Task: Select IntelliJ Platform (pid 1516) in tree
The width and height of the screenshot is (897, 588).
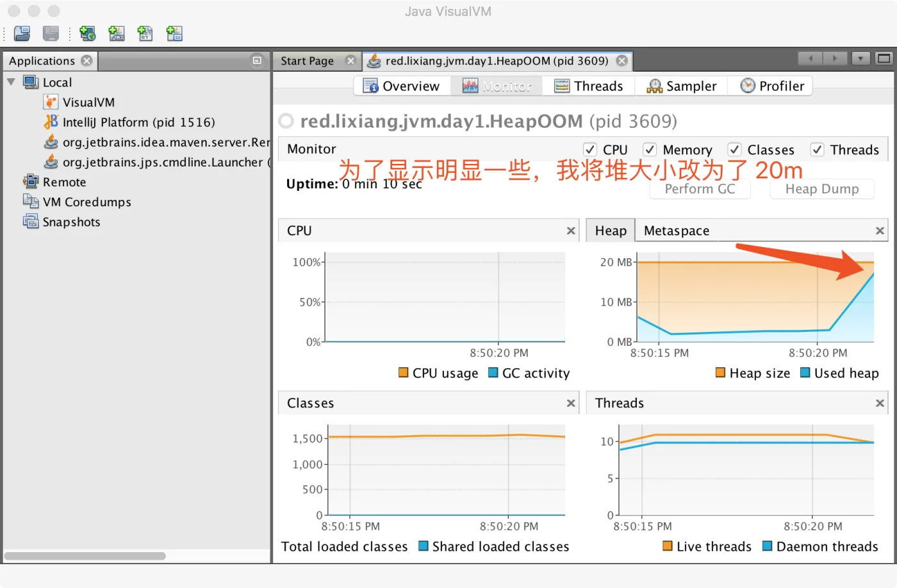Action: (138, 122)
